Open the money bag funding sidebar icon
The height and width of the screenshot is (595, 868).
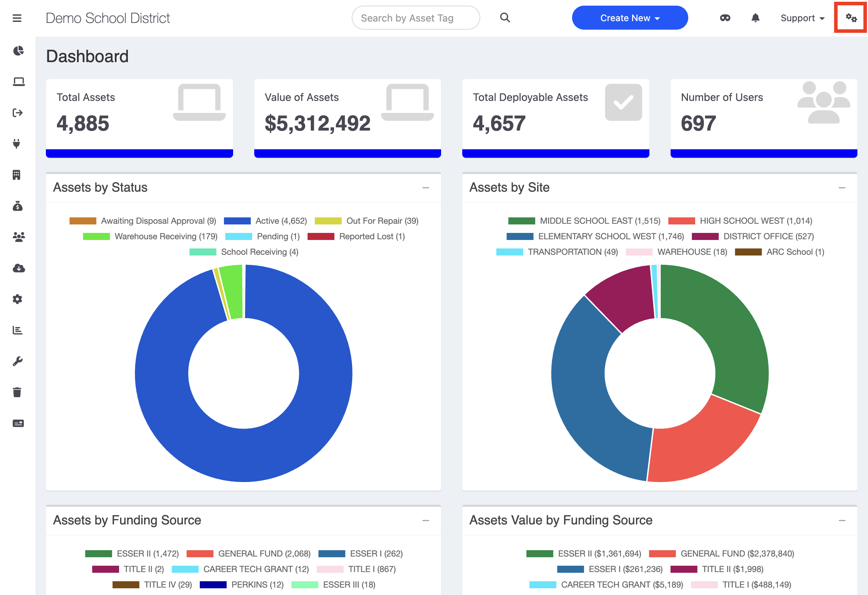pyautogui.click(x=18, y=206)
